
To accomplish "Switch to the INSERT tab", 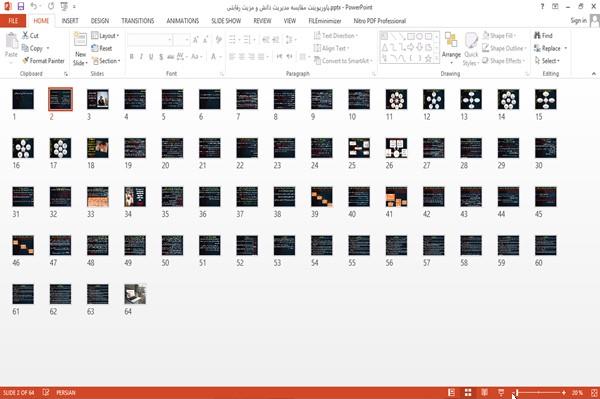I will click(x=70, y=21).
